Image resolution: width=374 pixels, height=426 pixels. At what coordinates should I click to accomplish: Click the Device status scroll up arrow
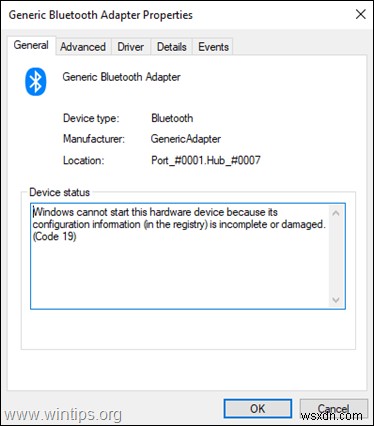pos(336,213)
